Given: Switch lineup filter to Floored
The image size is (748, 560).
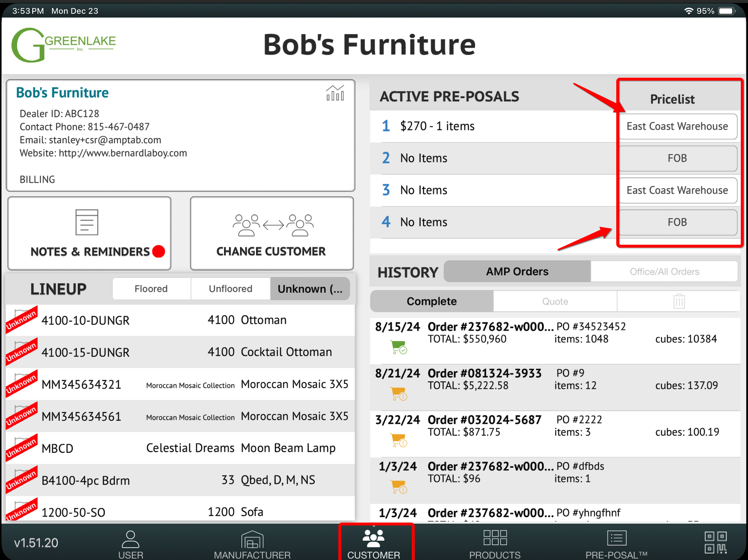Looking at the screenshot, I should tap(151, 289).
